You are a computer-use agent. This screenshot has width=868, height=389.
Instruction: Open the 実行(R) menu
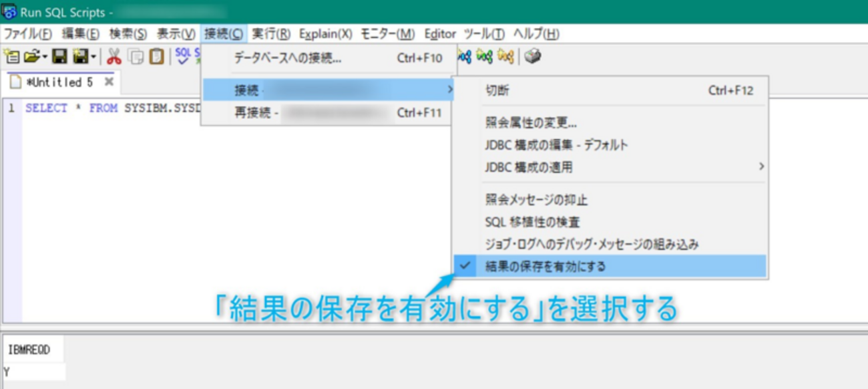pos(271,33)
